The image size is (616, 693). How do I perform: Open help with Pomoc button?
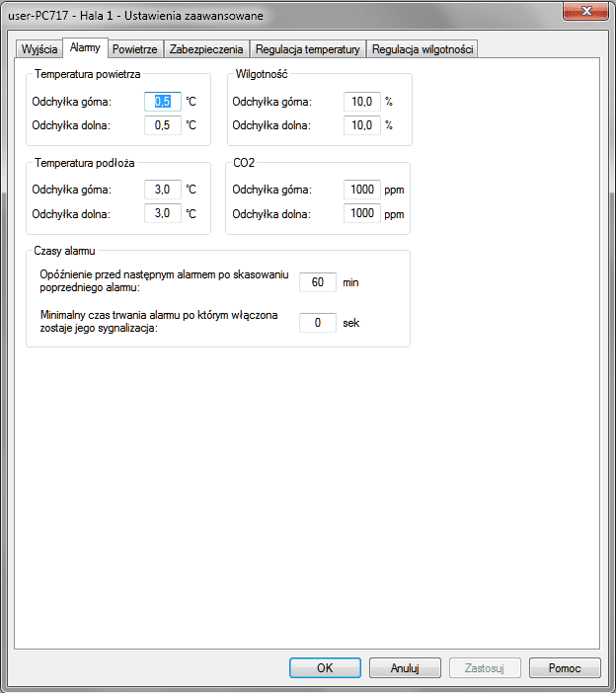coord(565,667)
